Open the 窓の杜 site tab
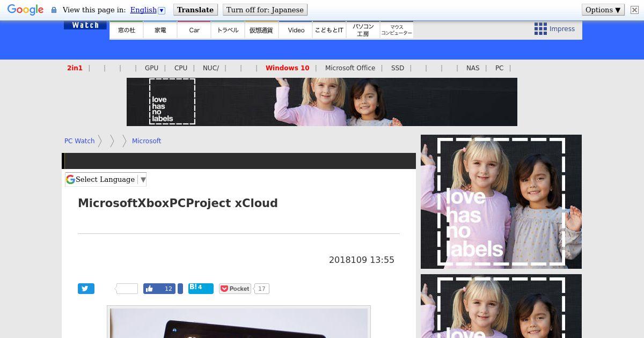This screenshot has width=644, height=338. 127,30
